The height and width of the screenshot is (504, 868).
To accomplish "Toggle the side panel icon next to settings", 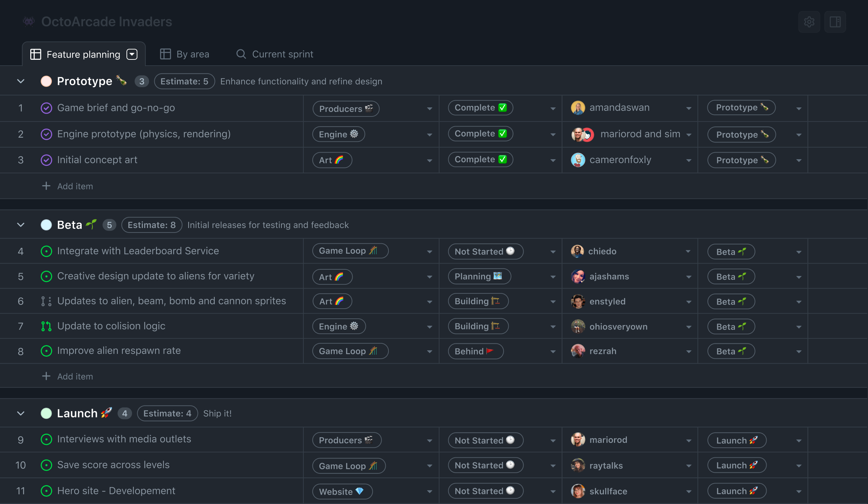I will click(x=835, y=22).
